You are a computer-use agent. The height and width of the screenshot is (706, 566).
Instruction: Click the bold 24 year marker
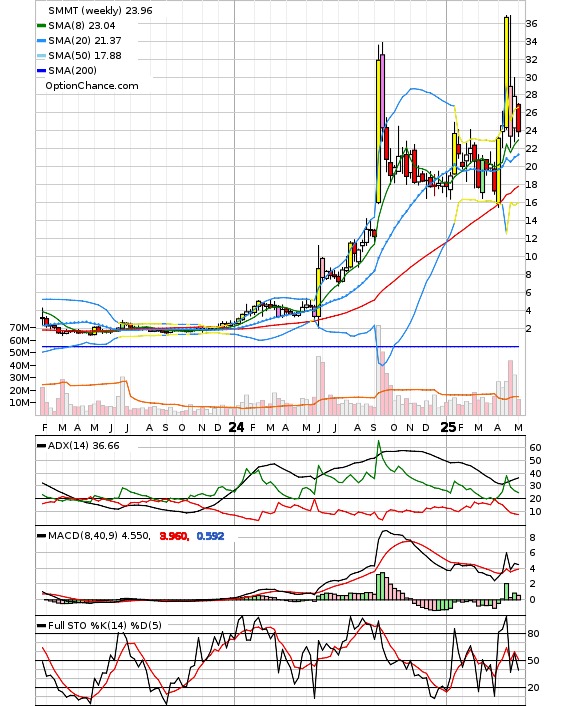(x=236, y=427)
